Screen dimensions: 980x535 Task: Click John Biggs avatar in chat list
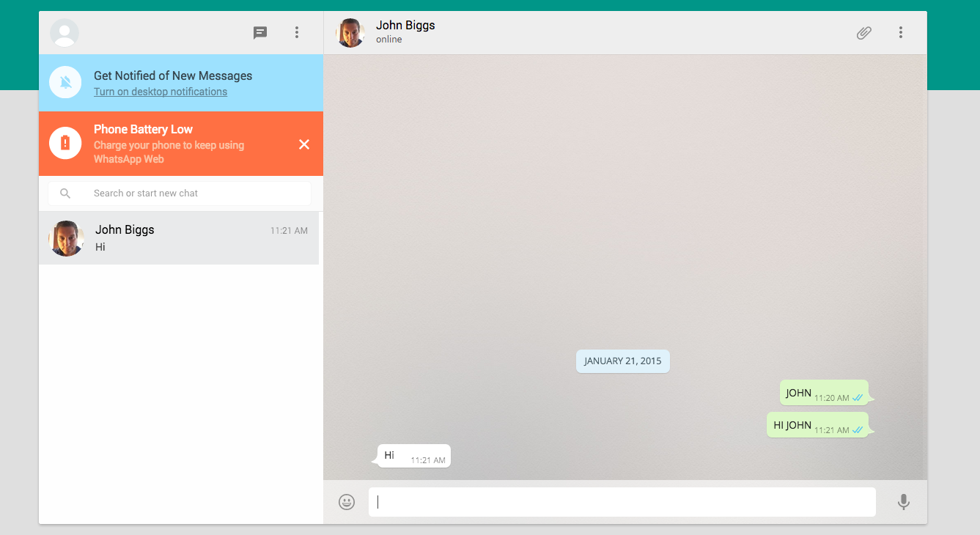coord(67,238)
